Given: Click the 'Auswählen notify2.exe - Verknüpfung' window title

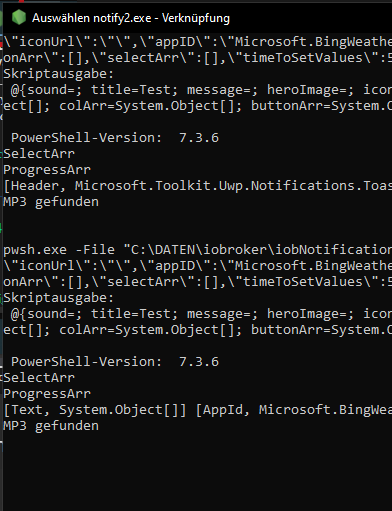Looking at the screenshot, I should pos(131,18).
